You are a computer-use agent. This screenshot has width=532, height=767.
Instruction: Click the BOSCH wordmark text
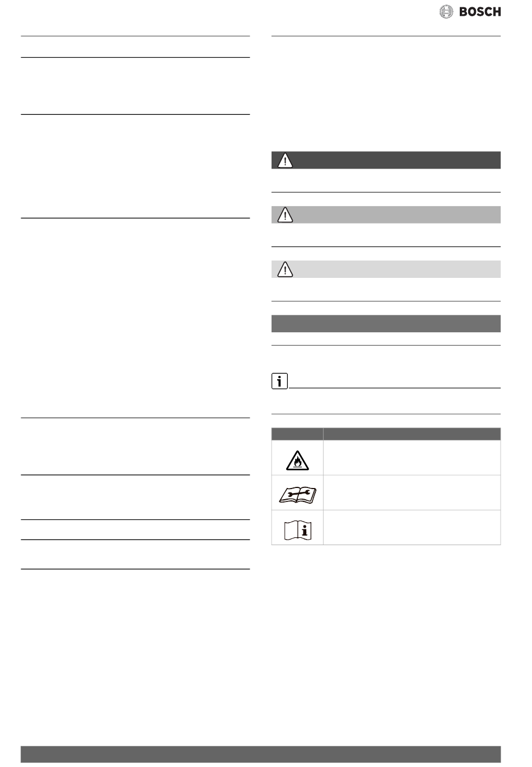[480, 11]
